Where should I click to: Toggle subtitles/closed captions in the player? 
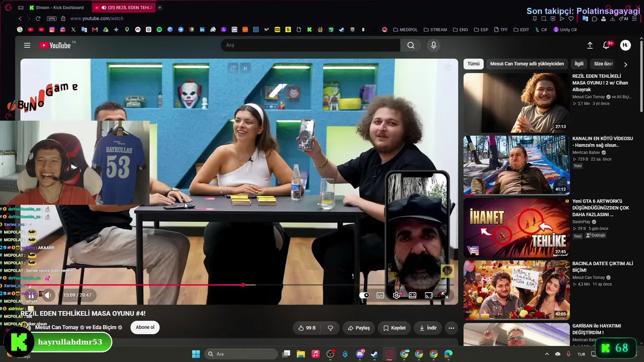tap(380, 295)
